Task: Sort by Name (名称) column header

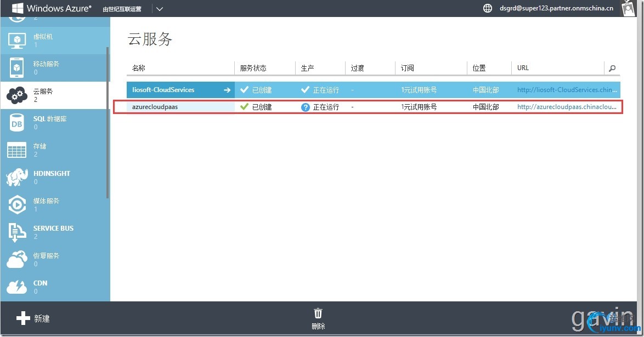Action: click(139, 68)
